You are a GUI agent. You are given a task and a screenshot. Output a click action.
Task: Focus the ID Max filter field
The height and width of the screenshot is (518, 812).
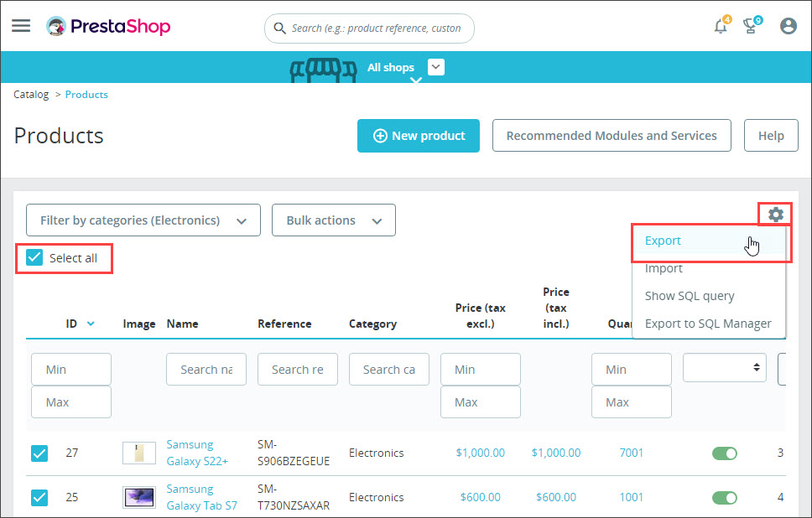(x=71, y=401)
